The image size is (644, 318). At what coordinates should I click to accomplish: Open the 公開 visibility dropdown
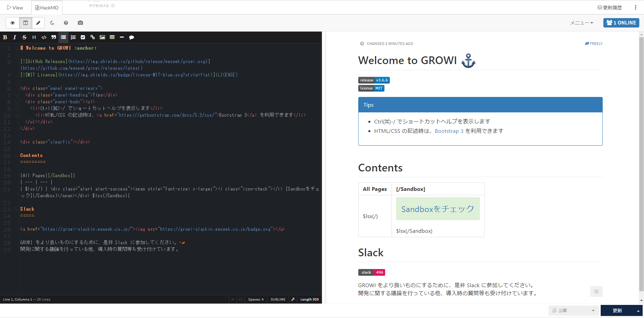click(x=574, y=311)
